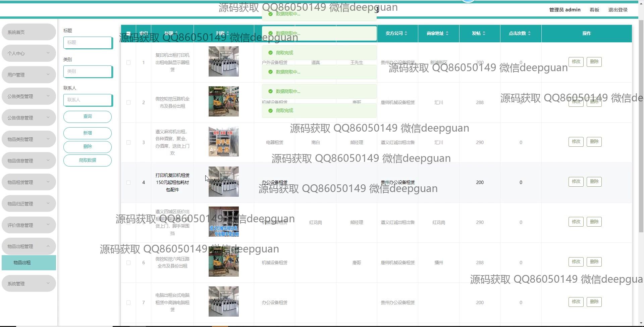644x327 pixels.
Task: Toggle the select-all header checkbox
Action: (128, 33)
